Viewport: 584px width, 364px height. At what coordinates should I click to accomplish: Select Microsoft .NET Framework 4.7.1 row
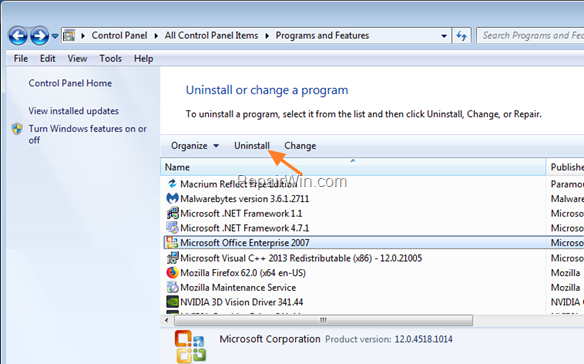[x=374, y=228]
